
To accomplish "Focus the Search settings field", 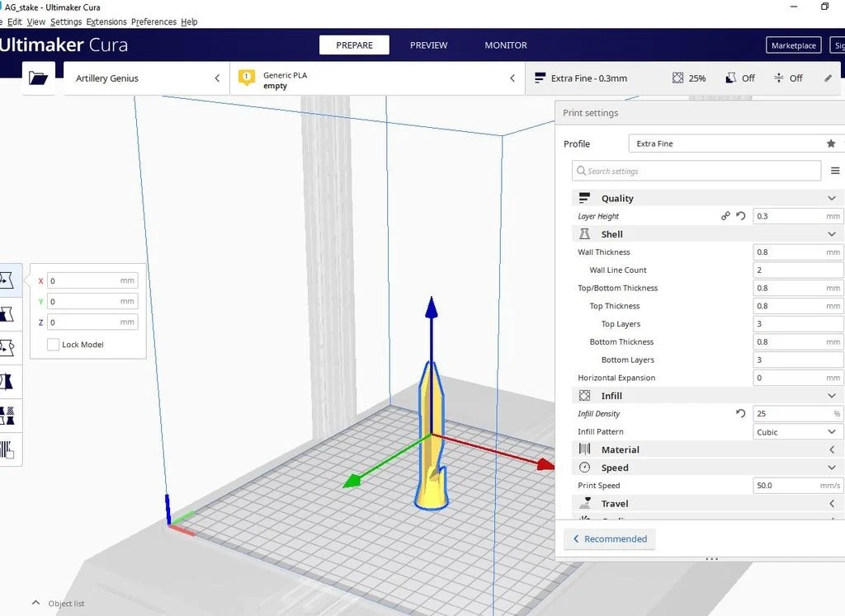I will point(696,171).
